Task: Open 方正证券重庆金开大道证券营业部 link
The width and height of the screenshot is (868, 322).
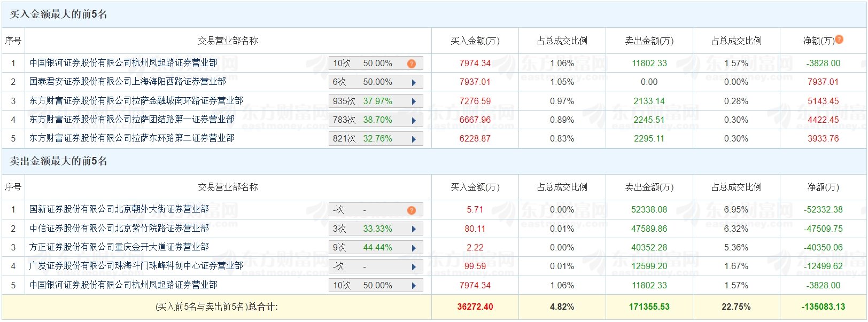Action: coord(119,247)
